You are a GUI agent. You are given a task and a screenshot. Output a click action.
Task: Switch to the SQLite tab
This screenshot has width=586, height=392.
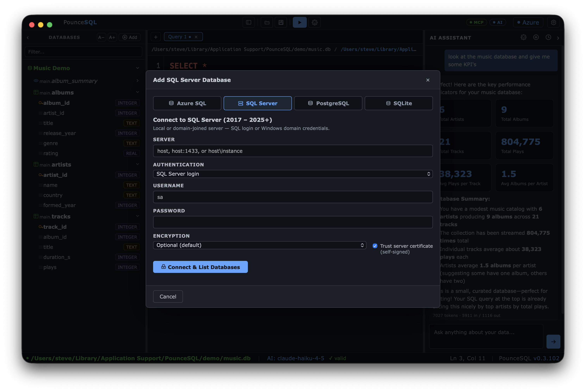[x=399, y=103]
